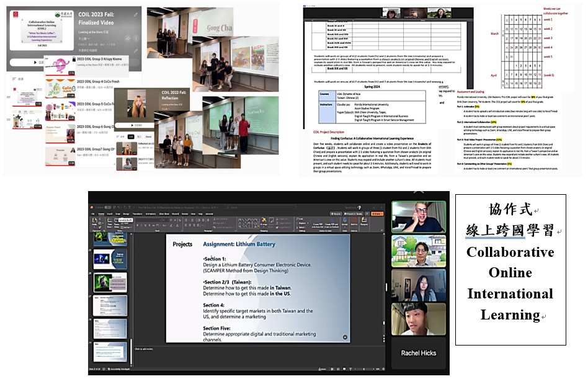Open the Select dropdown in Editing group
This screenshot has width=588, height=384.
[x=302, y=227]
